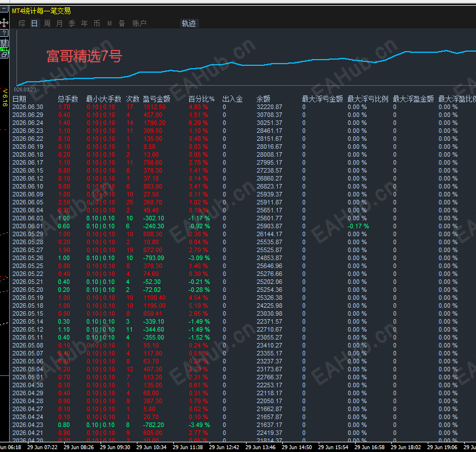
Task: Click balance value 32220.87
Action: click(x=269, y=107)
